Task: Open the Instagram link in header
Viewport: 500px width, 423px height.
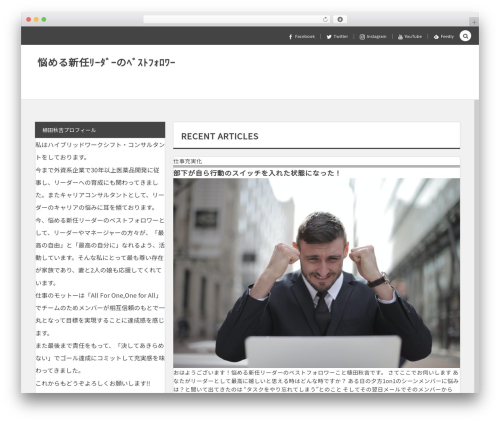Action: coord(373,36)
